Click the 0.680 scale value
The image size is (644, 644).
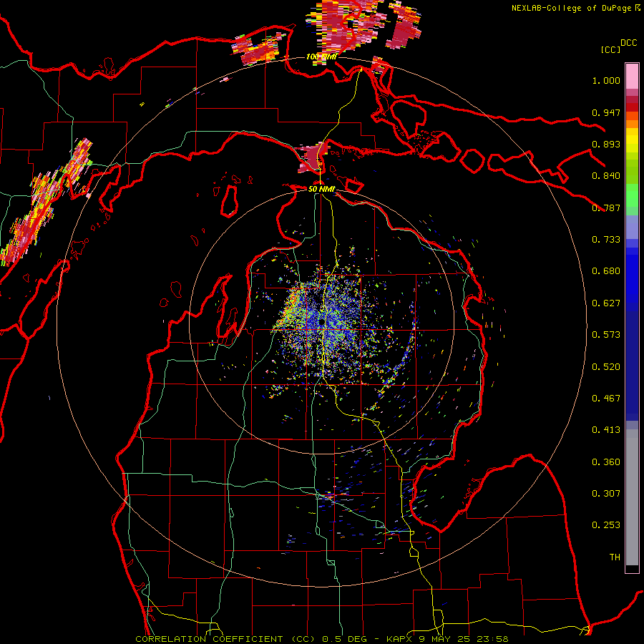point(606,271)
